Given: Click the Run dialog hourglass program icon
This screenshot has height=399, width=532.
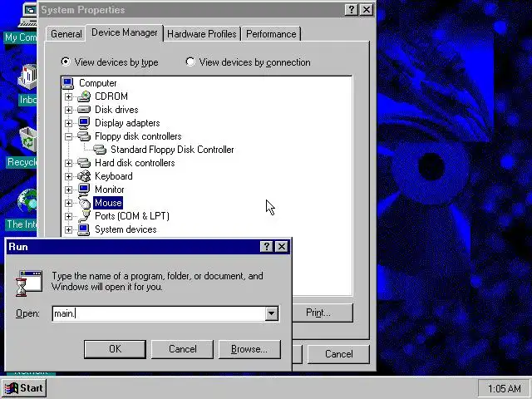Looking at the screenshot, I should (29, 283).
